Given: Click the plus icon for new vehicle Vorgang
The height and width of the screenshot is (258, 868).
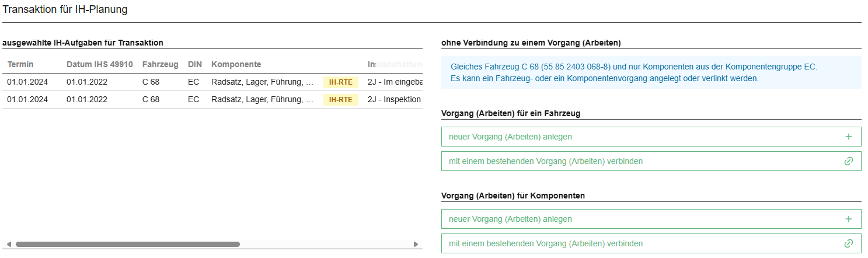Looking at the screenshot, I should point(848,137).
